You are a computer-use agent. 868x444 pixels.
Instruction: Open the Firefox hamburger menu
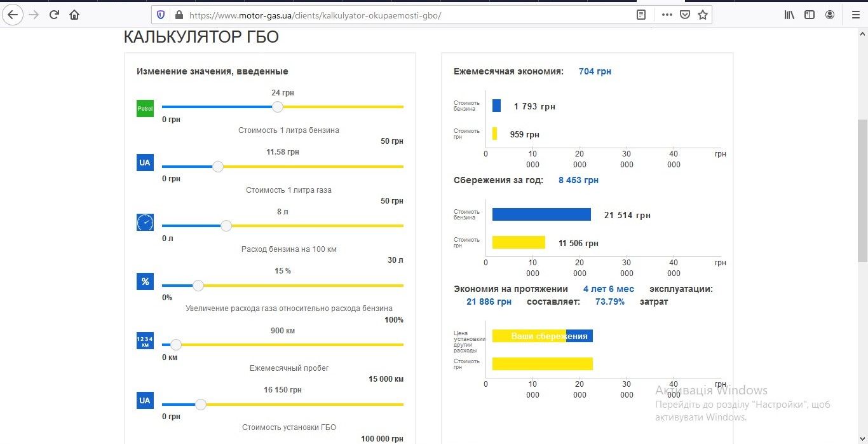point(853,15)
